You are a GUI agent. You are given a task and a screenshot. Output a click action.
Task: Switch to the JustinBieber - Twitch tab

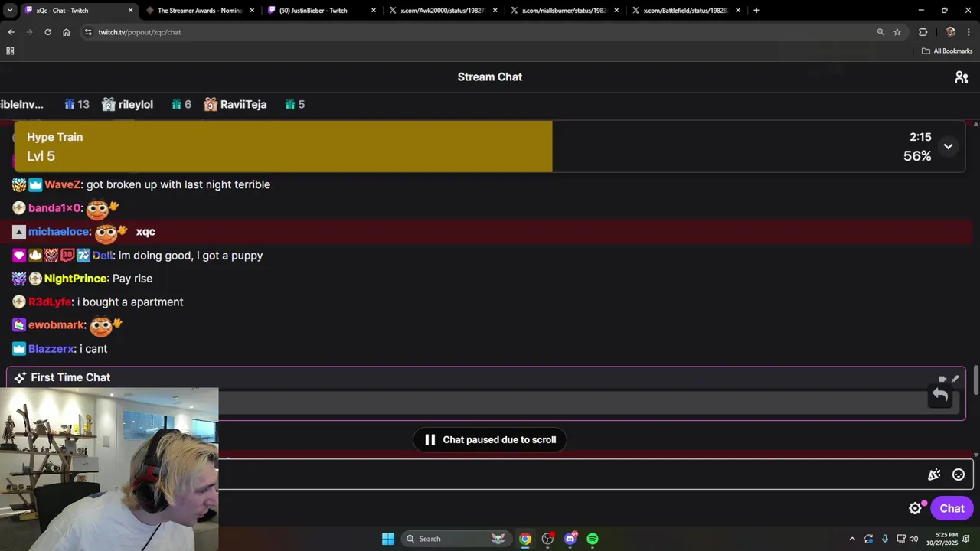[322, 11]
